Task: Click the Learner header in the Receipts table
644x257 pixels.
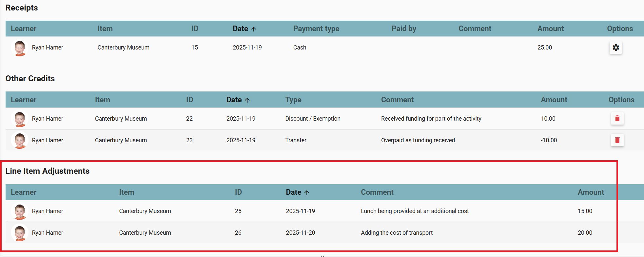Action: (x=24, y=29)
